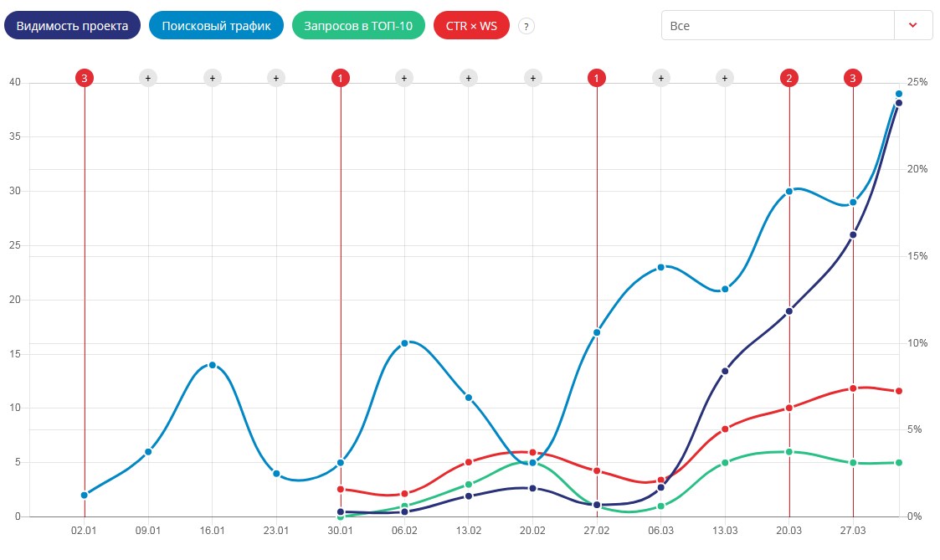Add event with plus at 23.01

[x=276, y=78]
